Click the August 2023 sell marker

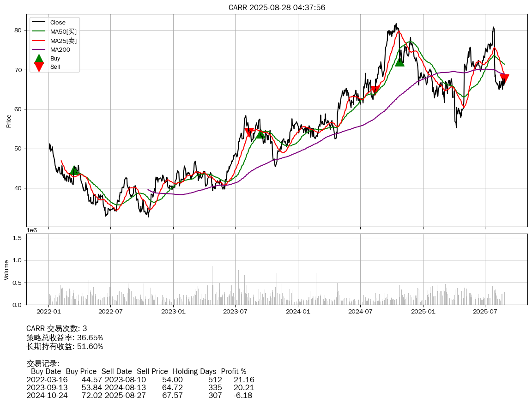[249, 133]
